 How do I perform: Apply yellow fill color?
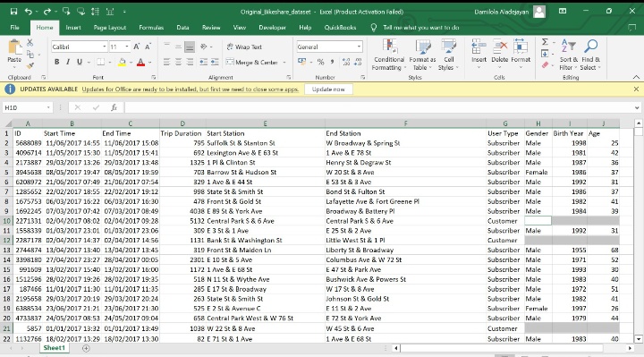click(x=122, y=62)
